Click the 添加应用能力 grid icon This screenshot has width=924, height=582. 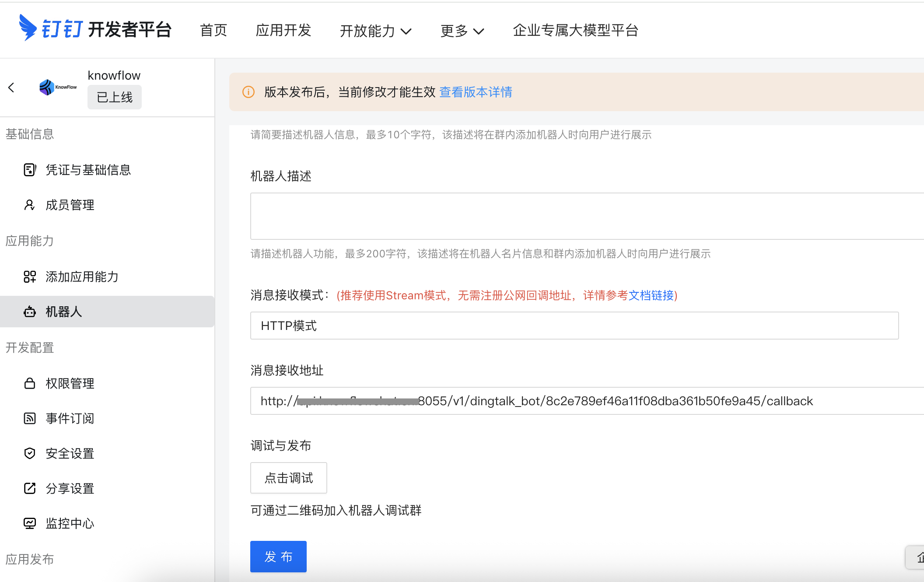[29, 277]
